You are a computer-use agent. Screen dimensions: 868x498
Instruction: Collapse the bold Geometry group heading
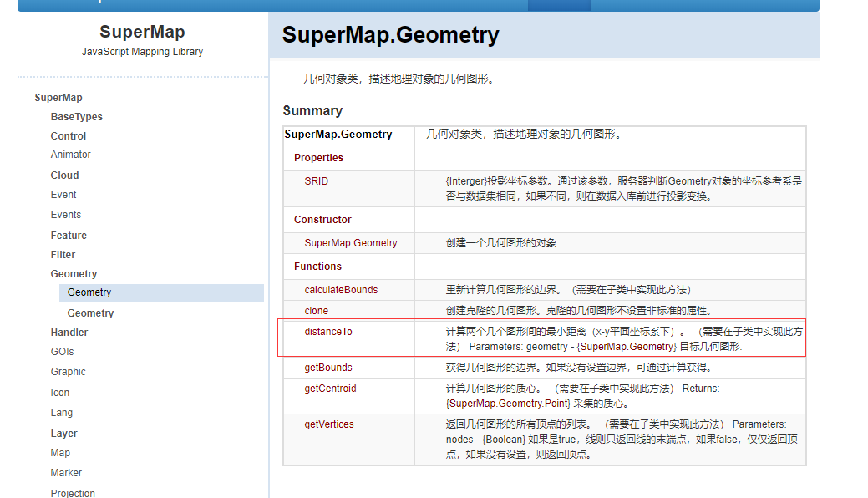(74, 274)
